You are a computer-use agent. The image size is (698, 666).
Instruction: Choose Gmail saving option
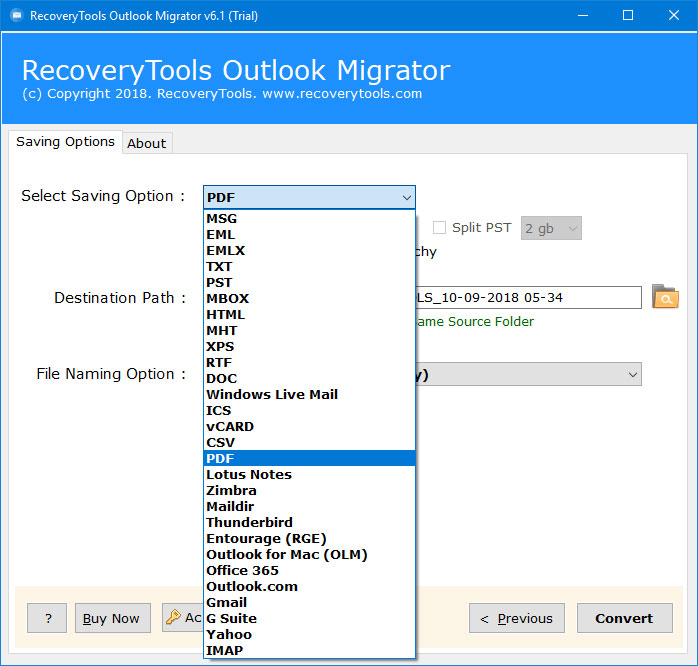click(x=309, y=603)
